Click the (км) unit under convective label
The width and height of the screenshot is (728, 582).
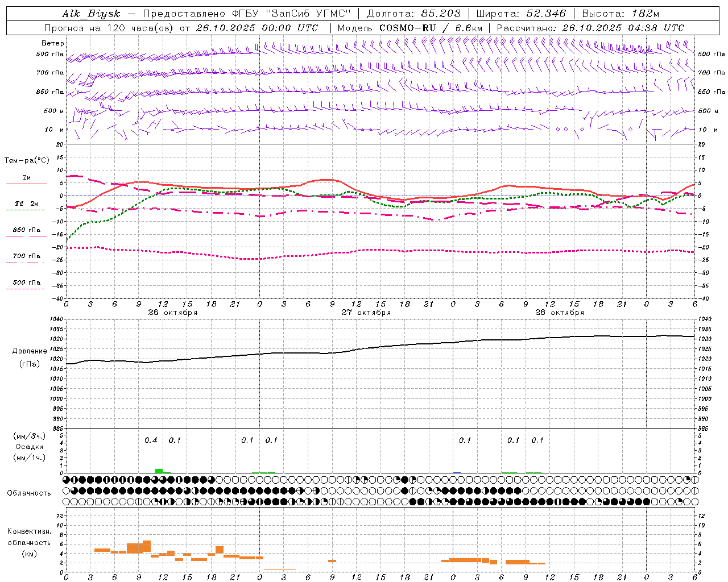[x=30, y=554]
